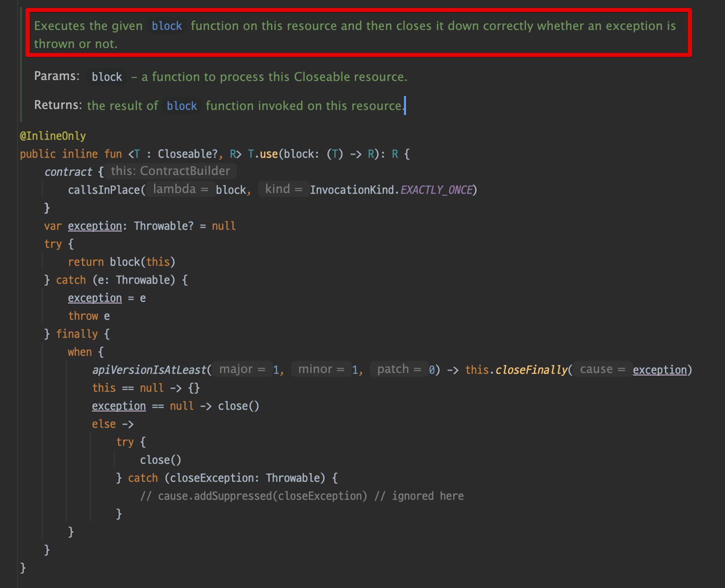The width and height of the screenshot is (725, 588).
Task: Click the "kind =" parameter hint
Action: pos(283,189)
